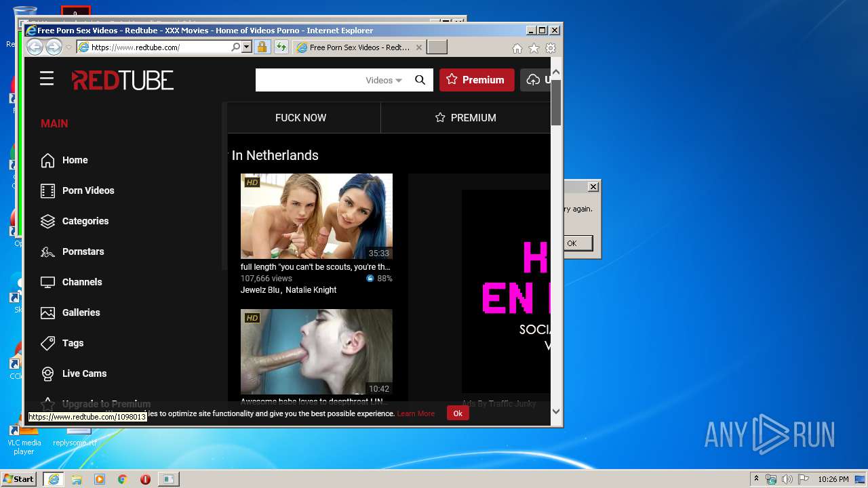Click the Internet Explorer forward arrow

[54, 47]
